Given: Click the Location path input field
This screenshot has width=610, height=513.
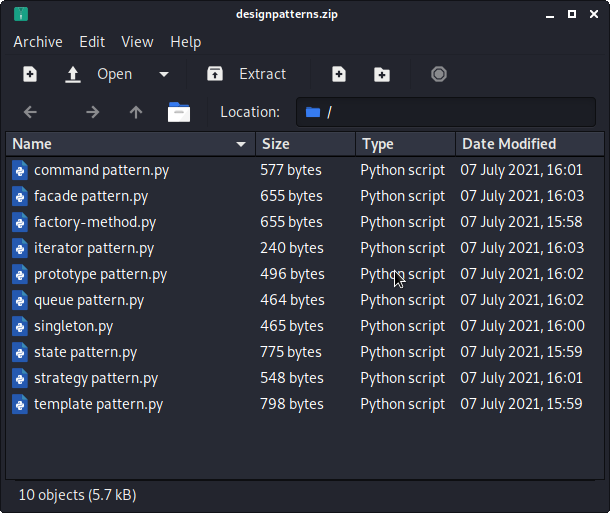Looking at the screenshot, I should pos(450,112).
